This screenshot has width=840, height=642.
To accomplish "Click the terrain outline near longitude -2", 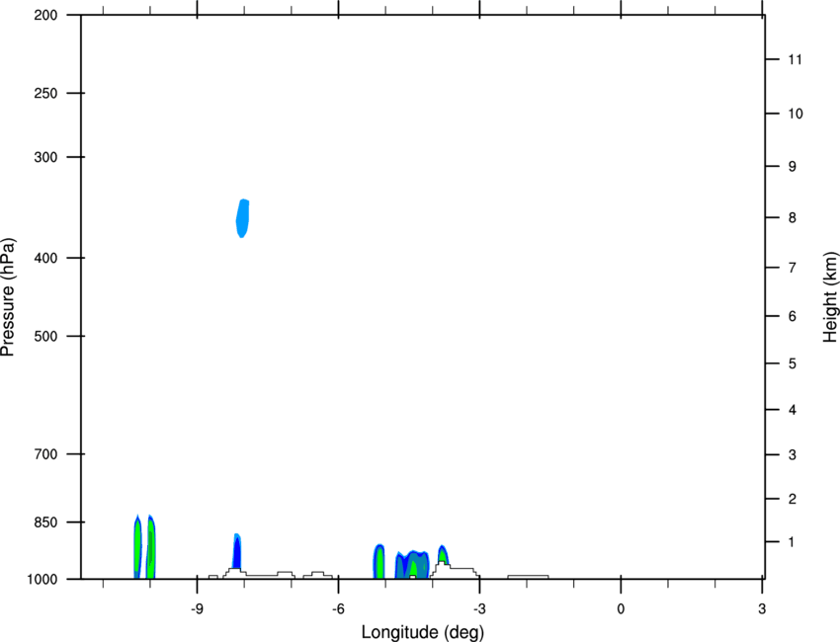I will coord(528,577).
